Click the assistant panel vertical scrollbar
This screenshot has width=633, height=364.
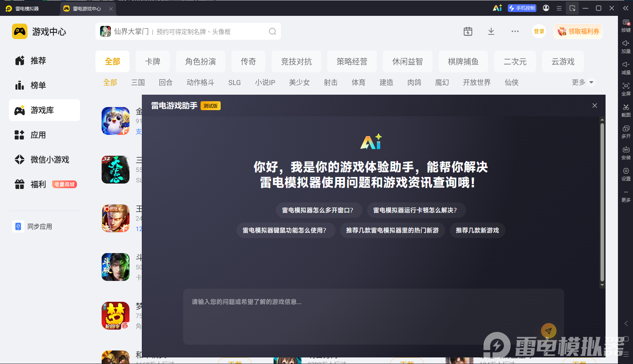point(602,202)
